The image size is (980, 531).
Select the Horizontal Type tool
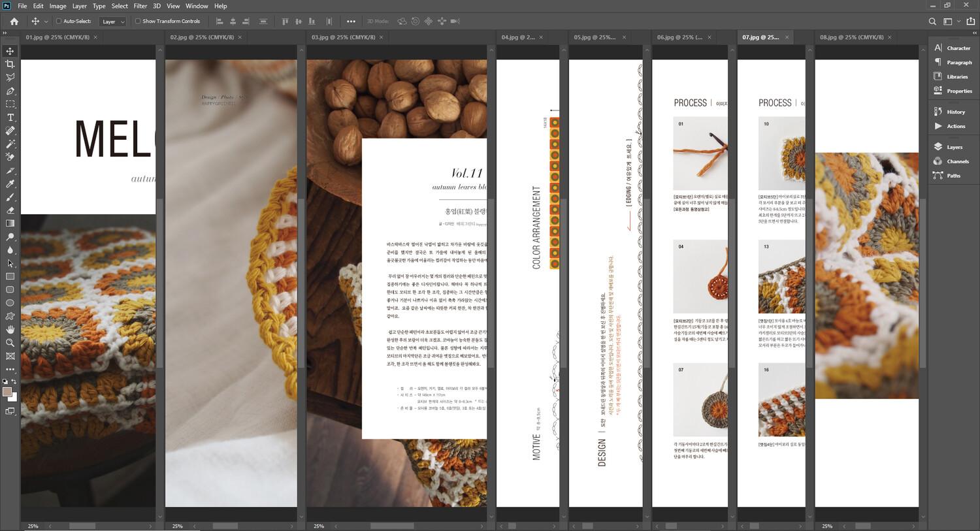10,118
